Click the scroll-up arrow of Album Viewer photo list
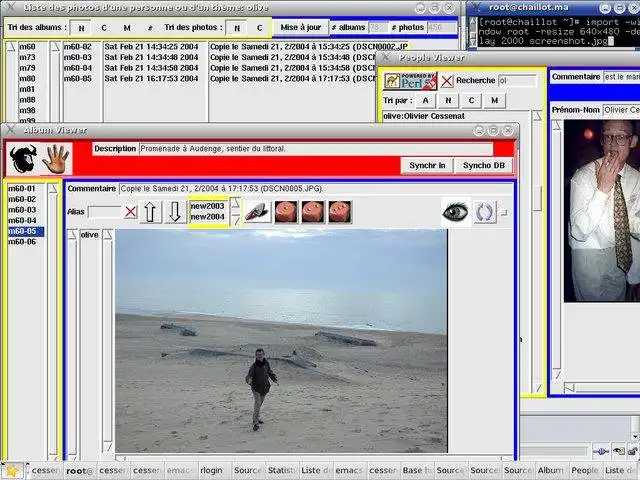This screenshot has height=480, width=640. click(x=53, y=189)
